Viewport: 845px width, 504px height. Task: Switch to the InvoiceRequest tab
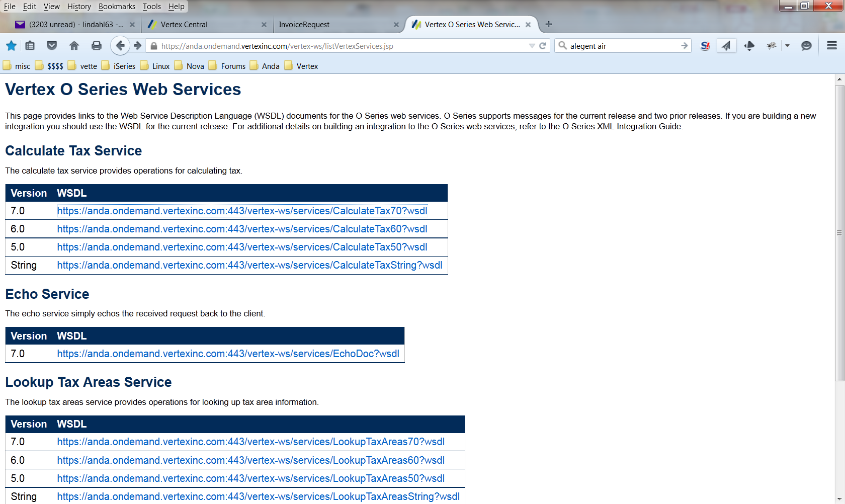click(x=339, y=25)
